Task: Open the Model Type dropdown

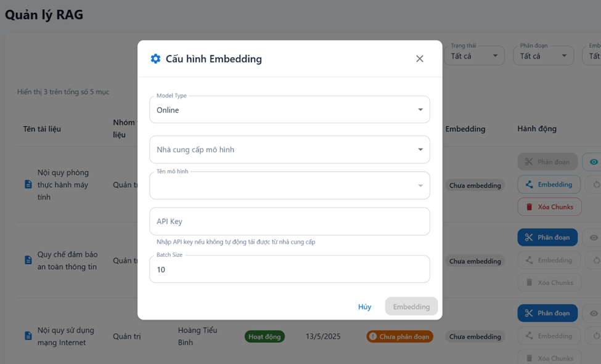Action: click(x=289, y=110)
